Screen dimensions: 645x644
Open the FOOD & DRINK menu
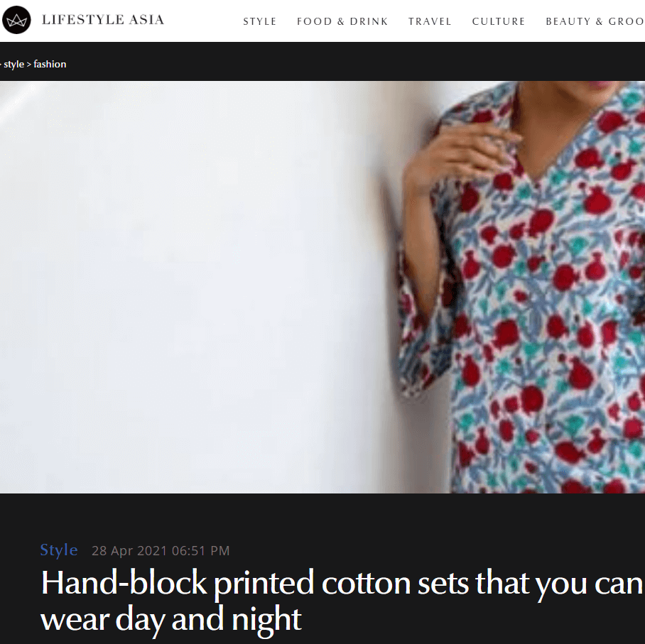click(342, 21)
